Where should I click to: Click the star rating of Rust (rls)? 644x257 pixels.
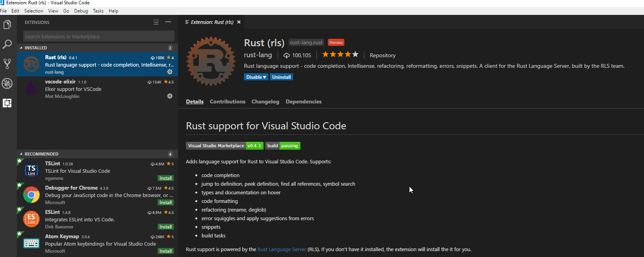point(340,54)
